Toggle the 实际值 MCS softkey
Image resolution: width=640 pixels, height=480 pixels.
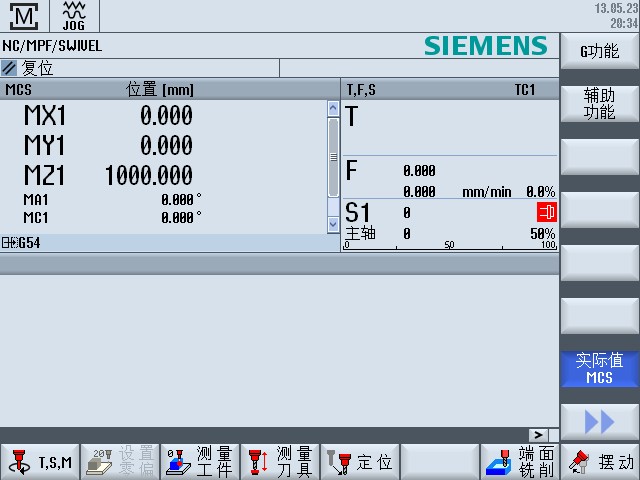pyautogui.click(x=600, y=369)
